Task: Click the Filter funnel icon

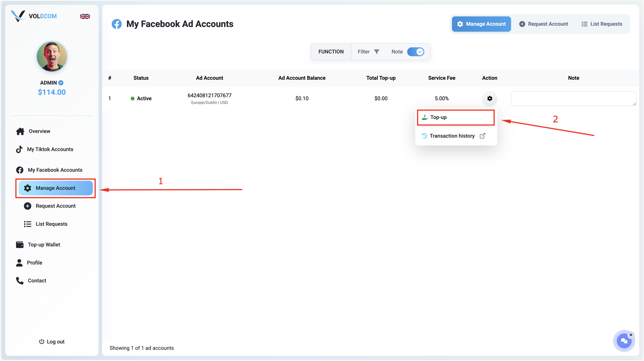Action: pos(376,52)
